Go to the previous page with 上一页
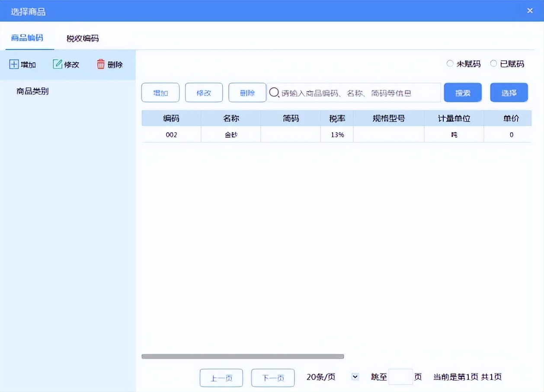The height and width of the screenshot is (392, 544). [x=221, y=377]
